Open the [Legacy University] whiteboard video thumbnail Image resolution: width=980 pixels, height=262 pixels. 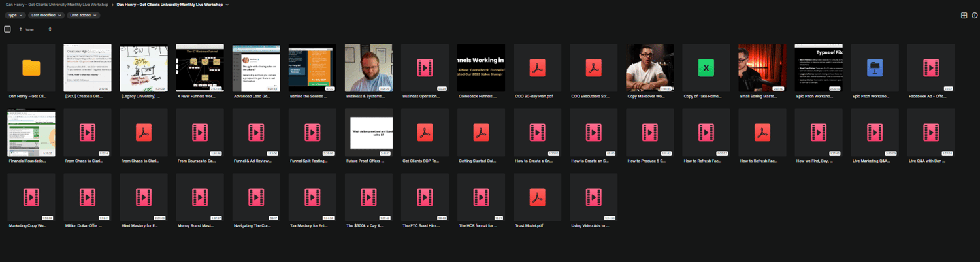coord(144,68)
